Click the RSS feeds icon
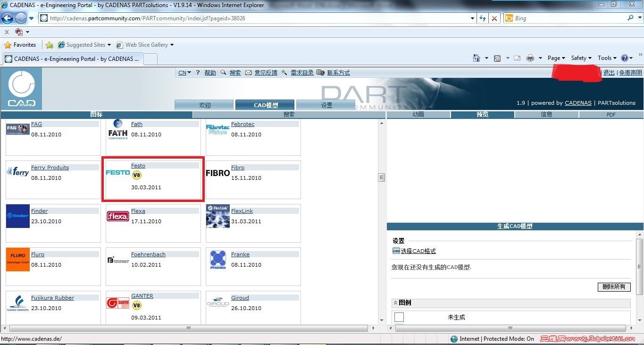This screenshot has height=345, width=644. coord(497,58)
